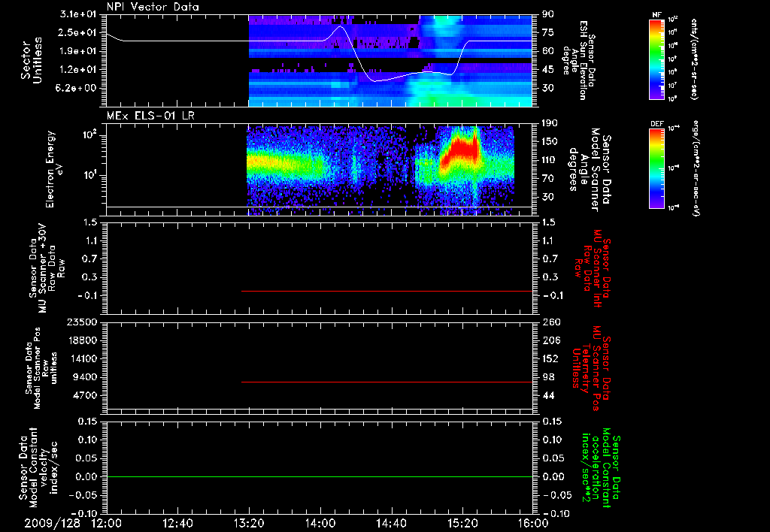This screenshot has height=532, width=770.
Task: Click the 190 scanner angle tick value
Action: click(x=550, y=123)
